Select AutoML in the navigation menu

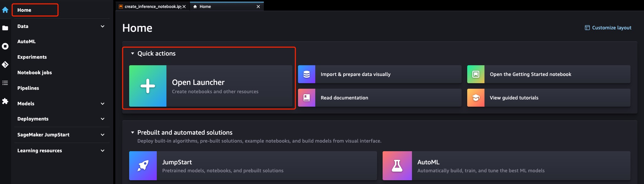pos(27,41)
